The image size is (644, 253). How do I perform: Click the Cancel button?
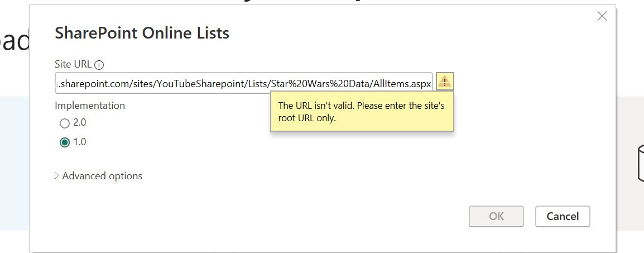pos(563,216)
